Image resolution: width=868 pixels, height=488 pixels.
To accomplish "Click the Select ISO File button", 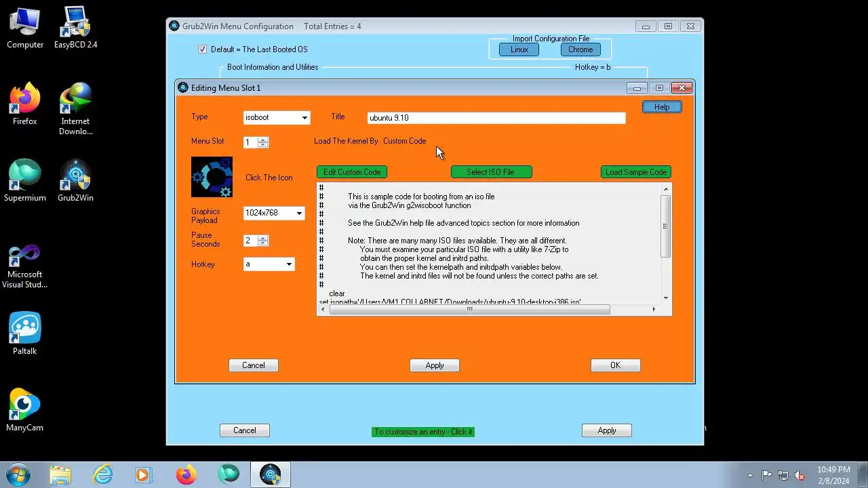I will click(x=491, y=172).
